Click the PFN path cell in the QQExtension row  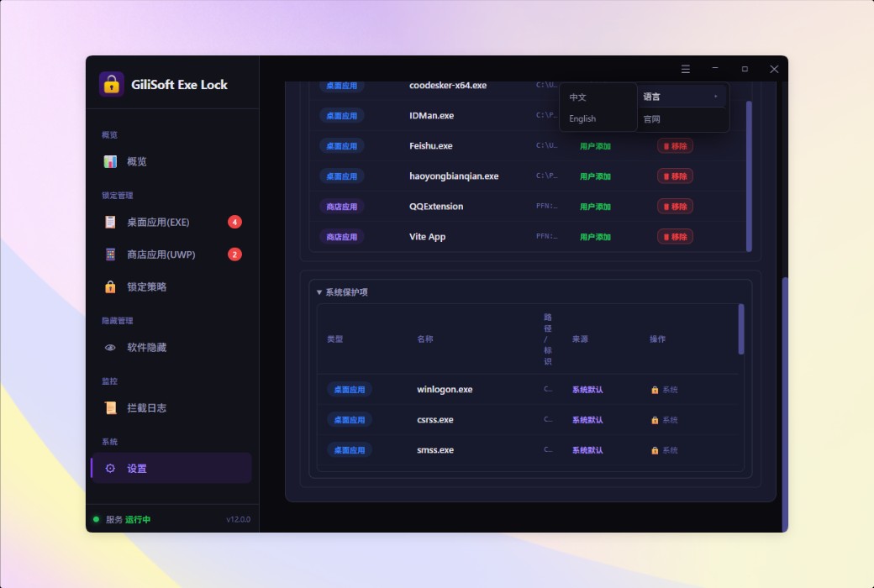point(546,206)
